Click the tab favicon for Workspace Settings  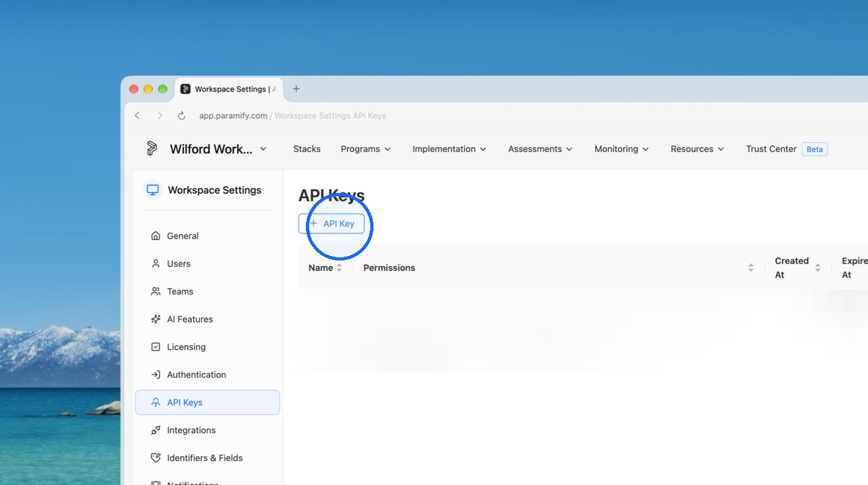(x=185, y=89)
